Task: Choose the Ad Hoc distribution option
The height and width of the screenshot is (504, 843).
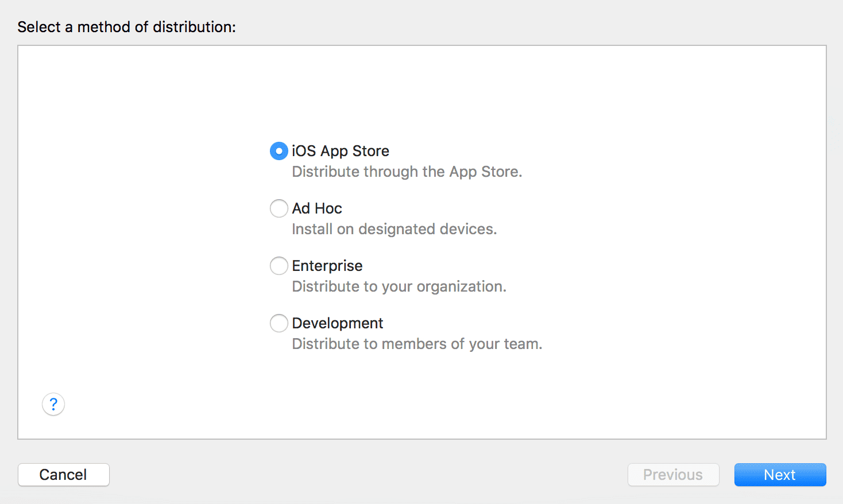Action: [279, 208]
